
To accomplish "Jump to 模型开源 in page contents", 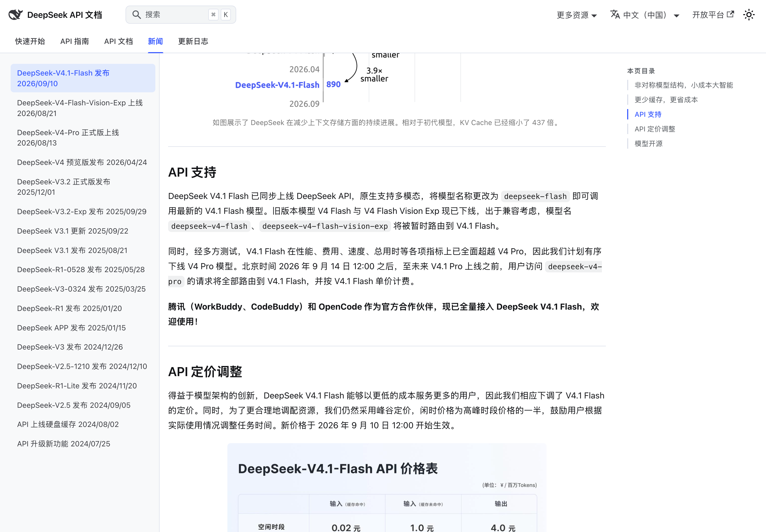I will click(648, 144).
